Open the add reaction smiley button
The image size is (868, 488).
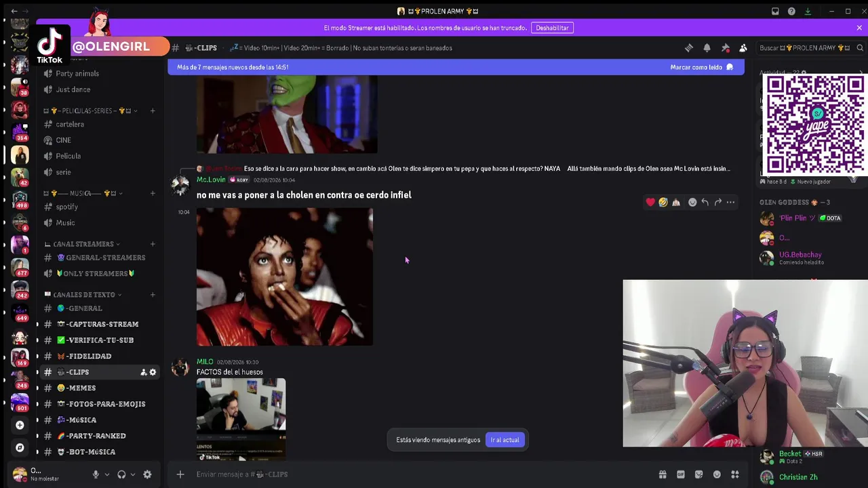692,202
